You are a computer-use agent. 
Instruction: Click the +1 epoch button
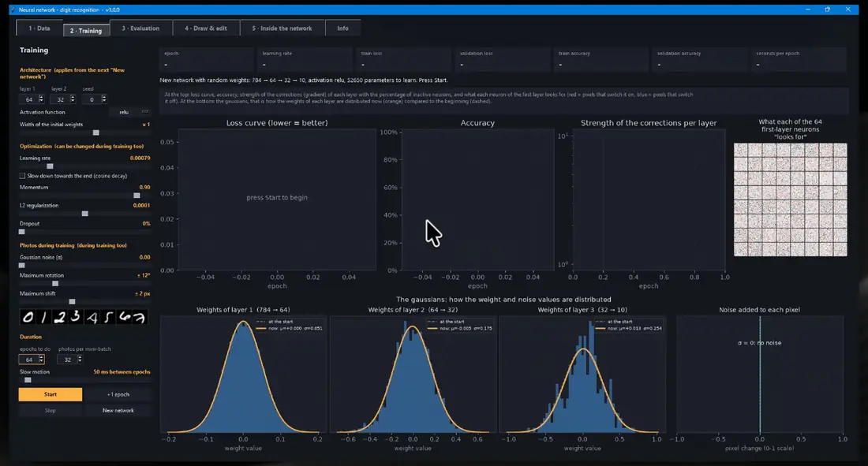coord(118,394)
